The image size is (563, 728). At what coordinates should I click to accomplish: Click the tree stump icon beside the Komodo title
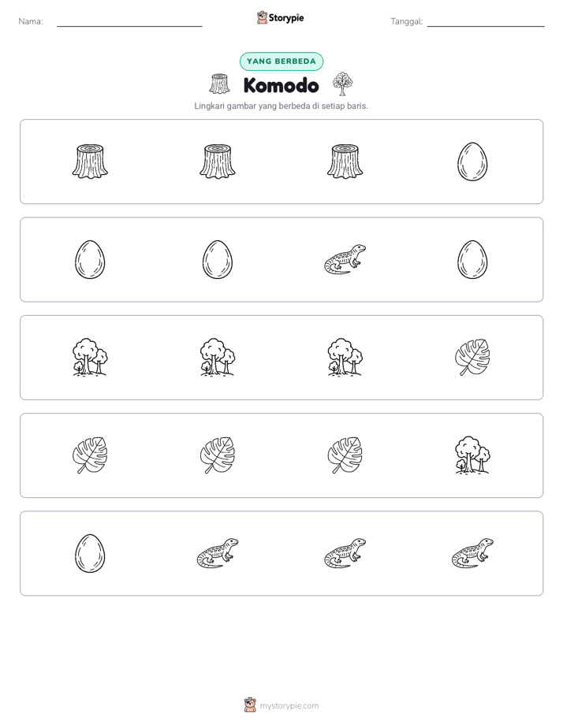pyautogui.click(x=219, y=84)
